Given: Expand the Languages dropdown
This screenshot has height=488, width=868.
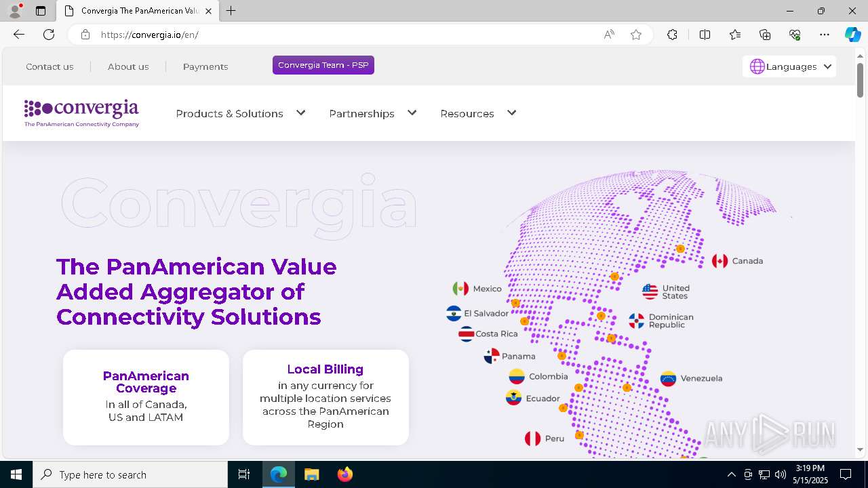Looking at the screenshot, I should (789, 66).
